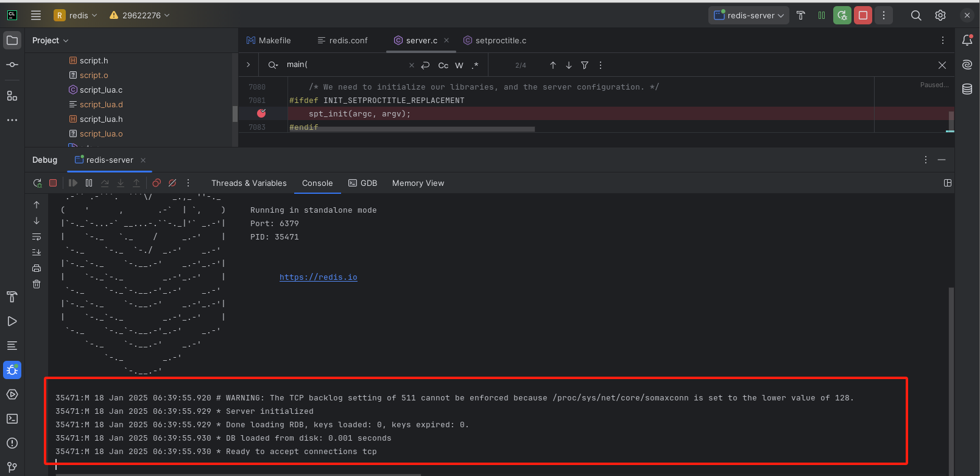Pause program in Debug toolbar
The height and width of the screenshot is (476, 980).
click(x=89, y=183)
